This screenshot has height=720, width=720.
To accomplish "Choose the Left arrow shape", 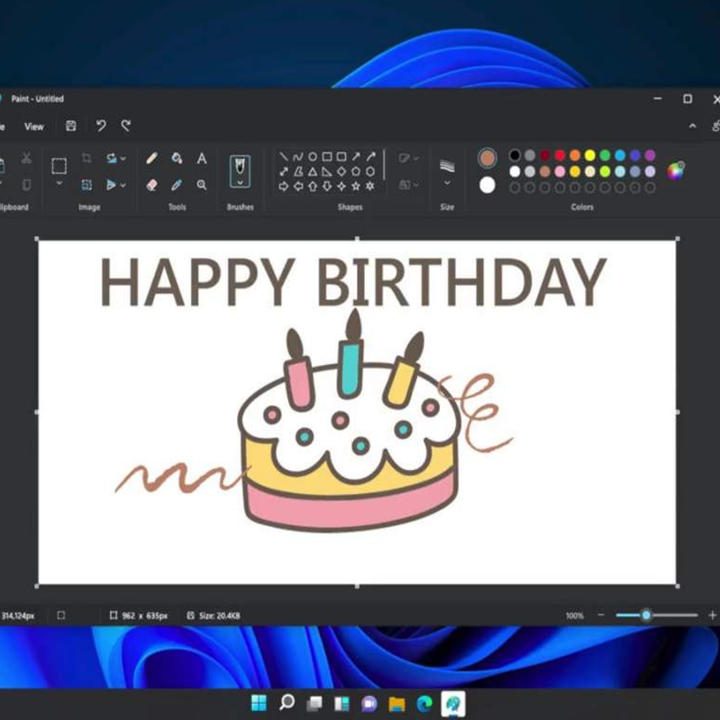I will (x=298, y=186).
